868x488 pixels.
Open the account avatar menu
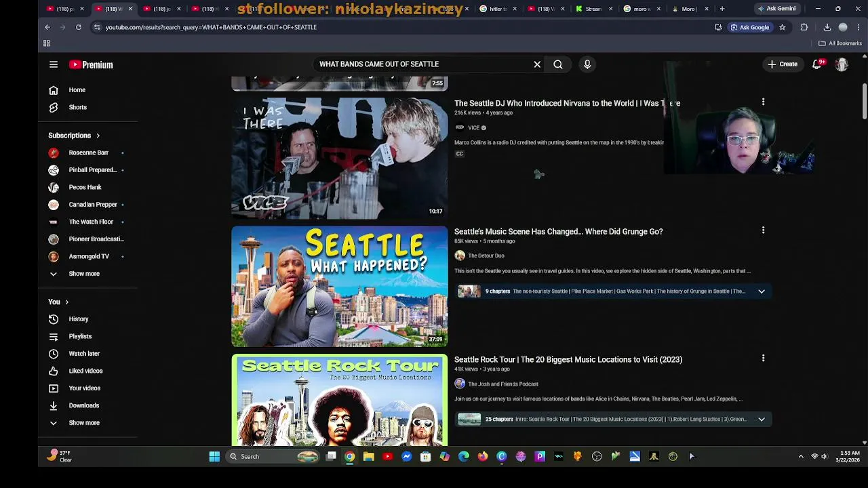(842, 64)
